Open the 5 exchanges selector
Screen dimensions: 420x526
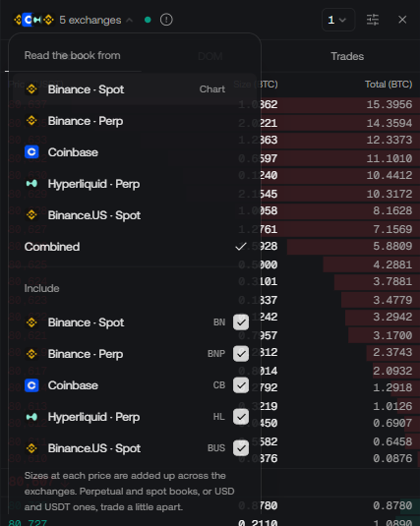[x=73, y=20]
